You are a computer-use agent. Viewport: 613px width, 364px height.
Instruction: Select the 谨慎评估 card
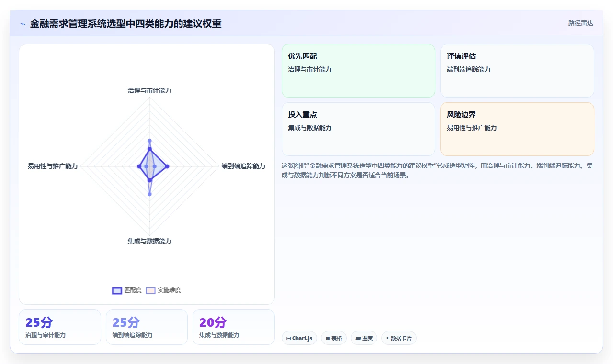(517, 71)
